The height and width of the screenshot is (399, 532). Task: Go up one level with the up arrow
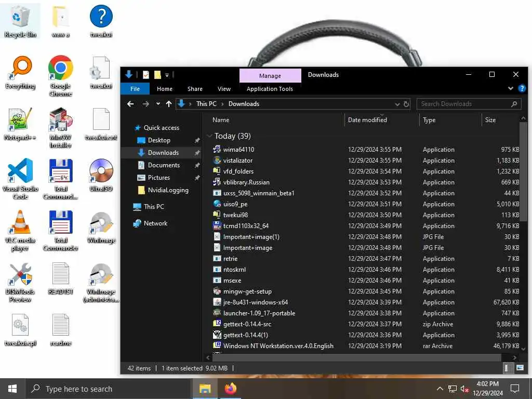tap(169, 104)
